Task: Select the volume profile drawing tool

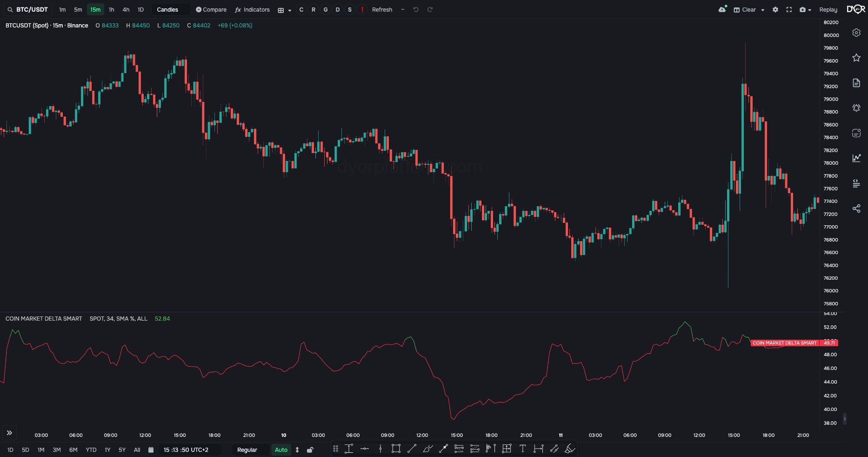Action: [x=491, y=449]
